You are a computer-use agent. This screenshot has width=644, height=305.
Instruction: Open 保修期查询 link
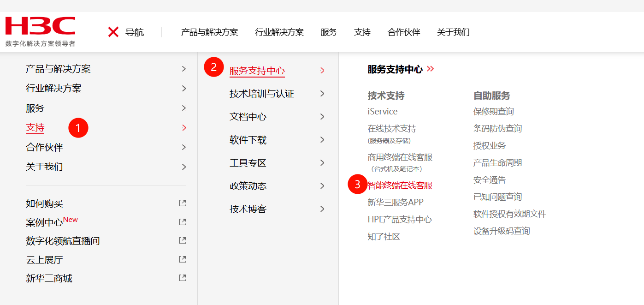pos(494,111)
